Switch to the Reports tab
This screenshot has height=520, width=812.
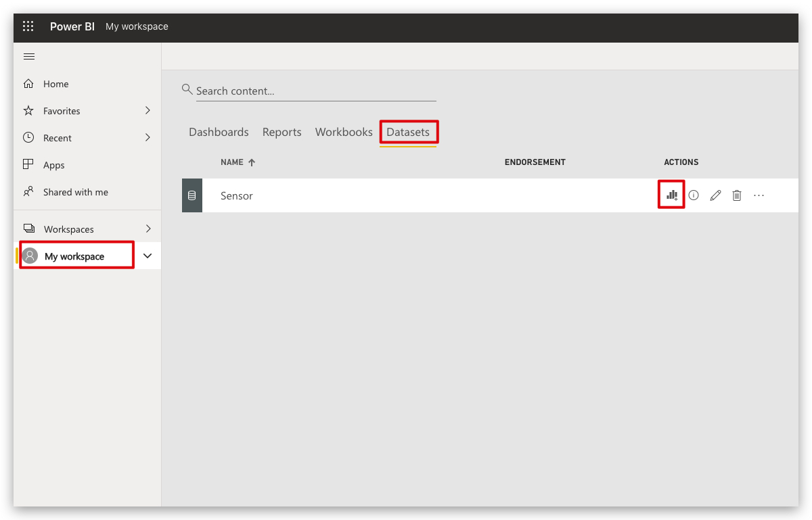(282, 132)
